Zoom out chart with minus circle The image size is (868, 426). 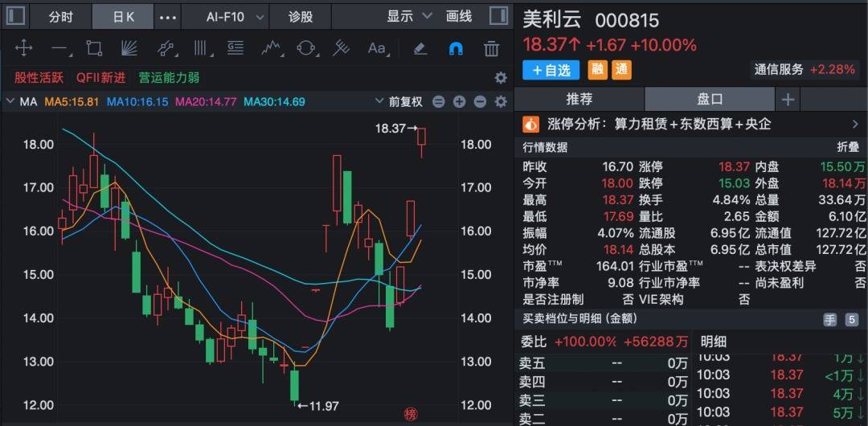(480, 102)
